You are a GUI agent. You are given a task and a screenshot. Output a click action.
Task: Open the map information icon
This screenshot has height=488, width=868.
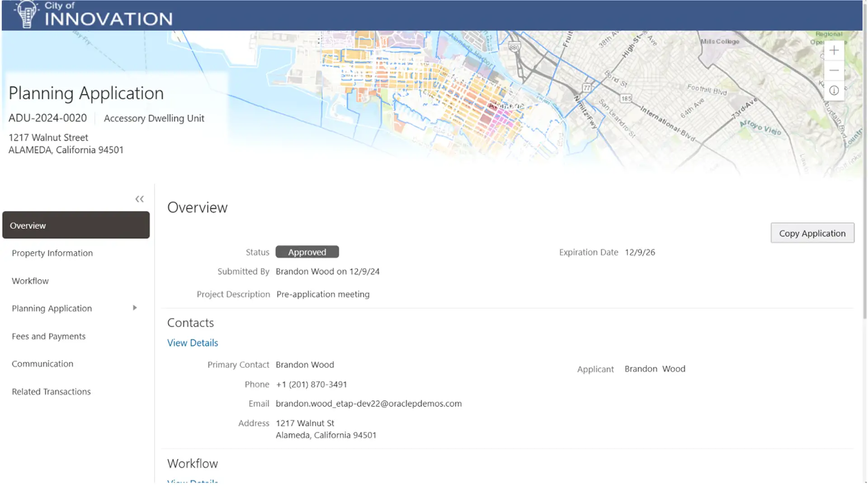tap(834, 91)
